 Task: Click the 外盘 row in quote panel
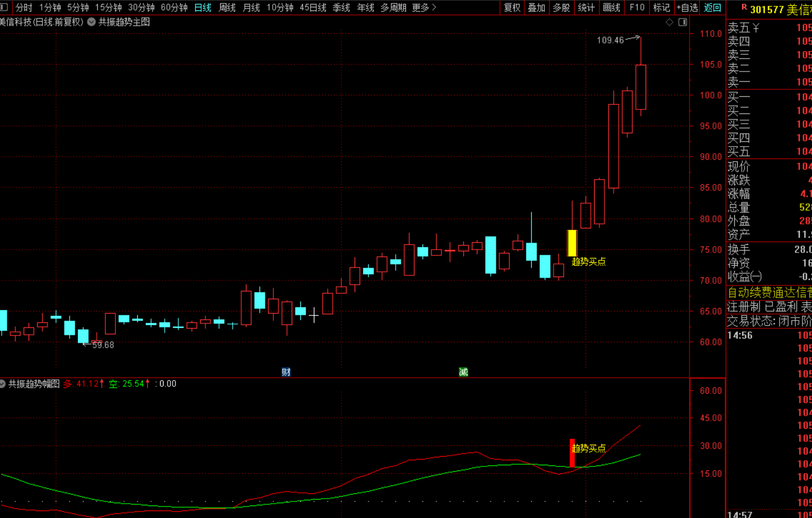click(769, 221)
